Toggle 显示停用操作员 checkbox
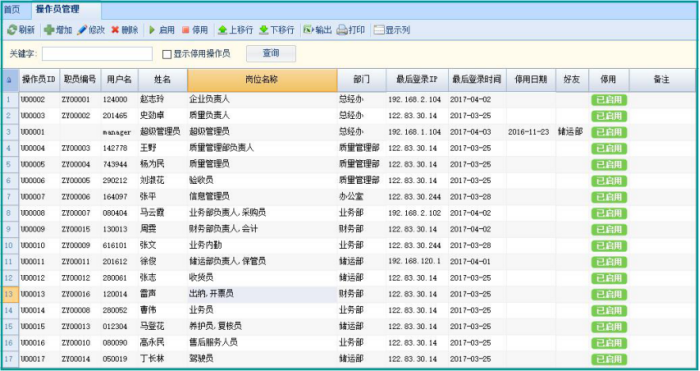The width and height of the screenshot is (700, 371). [x=167, y=54]
